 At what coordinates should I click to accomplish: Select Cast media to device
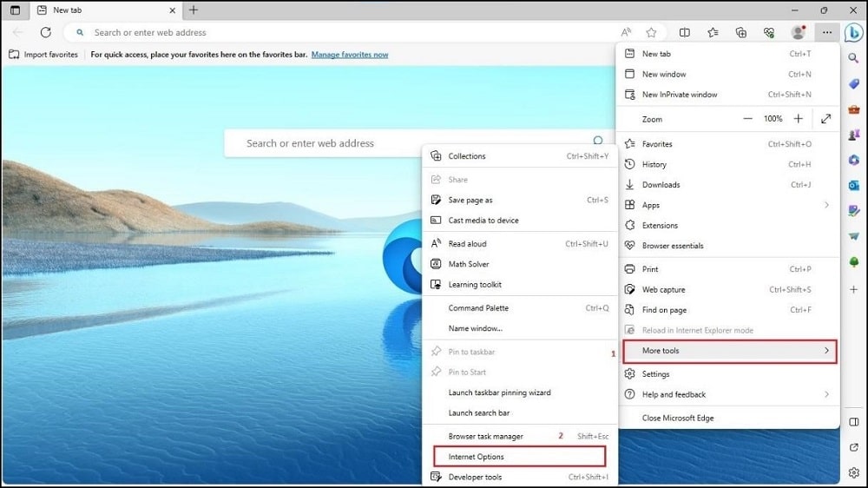(x=520, y=221)
